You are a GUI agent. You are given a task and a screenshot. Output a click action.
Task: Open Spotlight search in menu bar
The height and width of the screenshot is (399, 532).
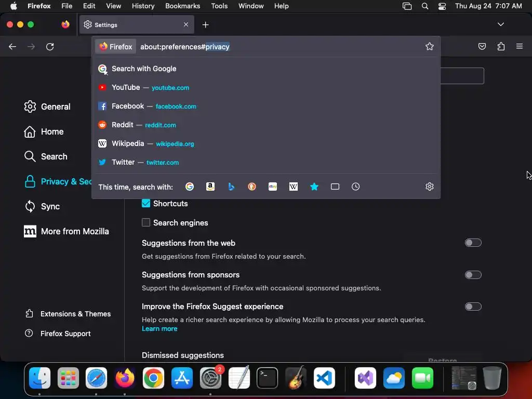click(425, 6)
